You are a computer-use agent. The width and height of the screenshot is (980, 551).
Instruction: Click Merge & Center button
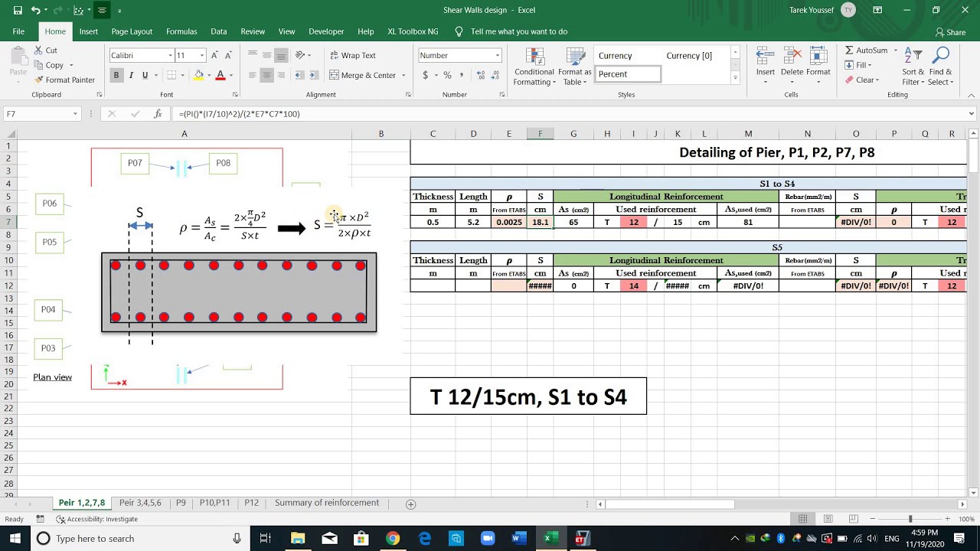[363, 75]
